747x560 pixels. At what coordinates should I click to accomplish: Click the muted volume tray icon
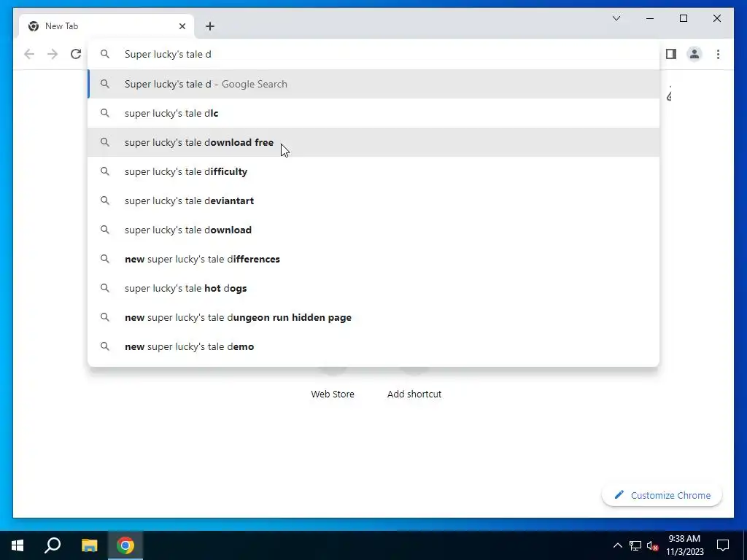click(653, 545)
